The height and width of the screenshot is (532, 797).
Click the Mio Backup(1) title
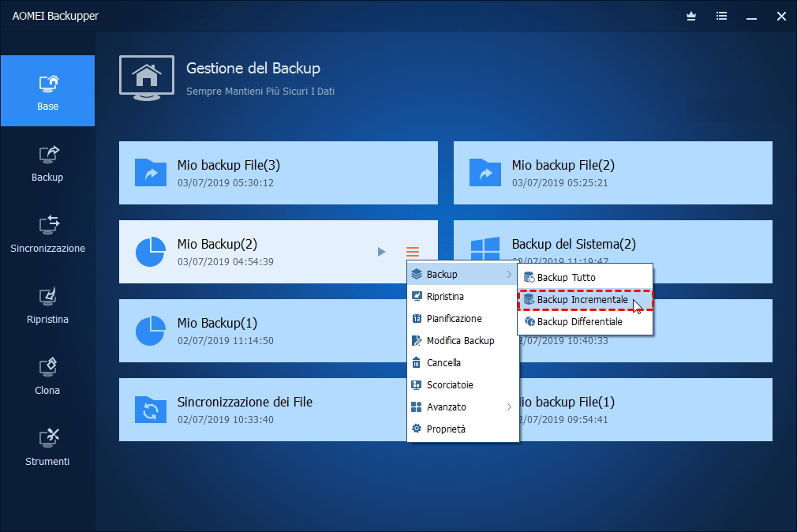(217, 323)
